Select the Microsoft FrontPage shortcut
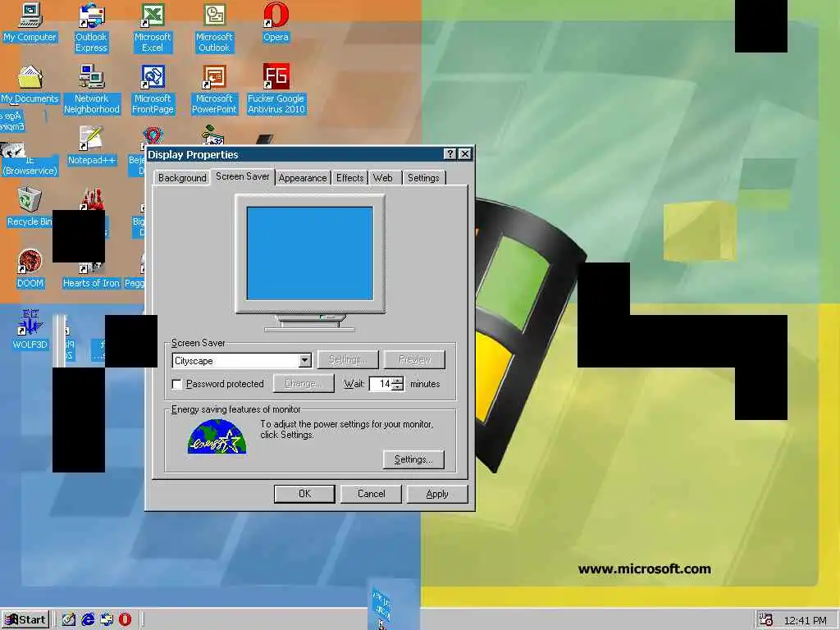840x630 pixels. coord(153,89)
